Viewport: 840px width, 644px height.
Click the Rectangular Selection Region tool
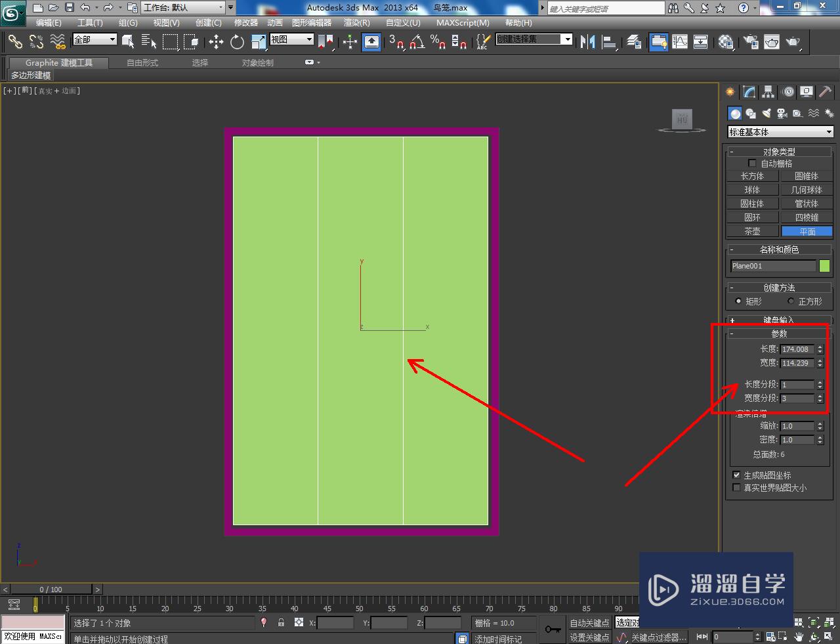(170, 42)
